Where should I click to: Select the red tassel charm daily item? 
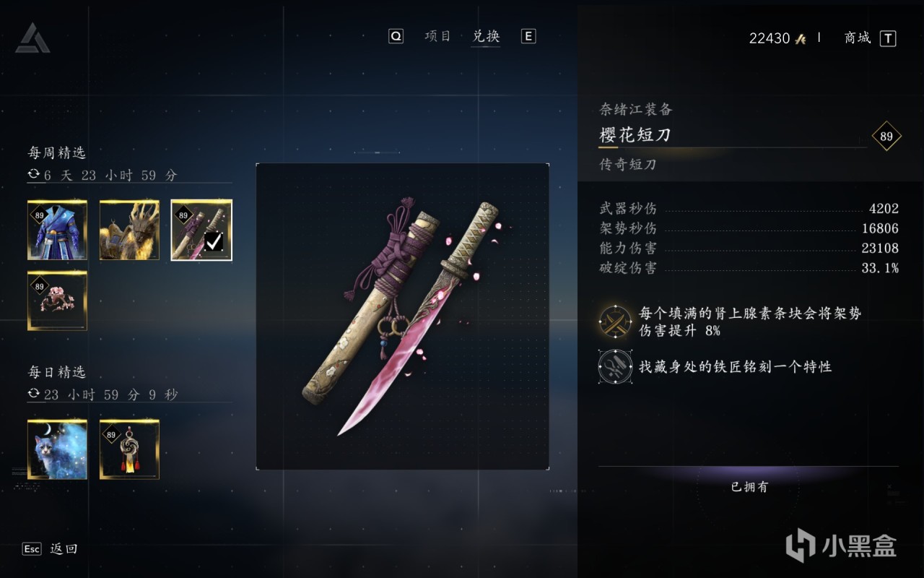point(129,449)
